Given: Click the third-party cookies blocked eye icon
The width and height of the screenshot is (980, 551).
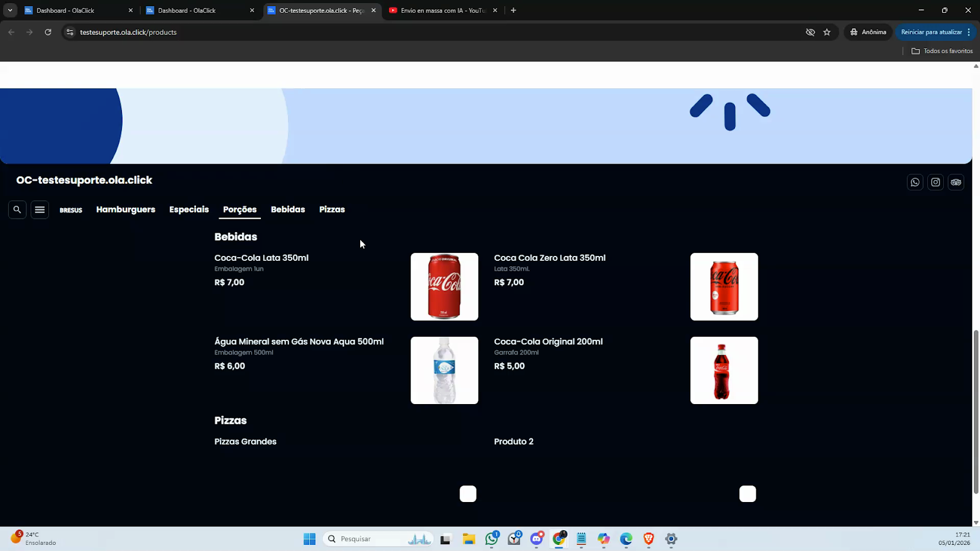Looking at the screenshot, I should click(810, 32).
